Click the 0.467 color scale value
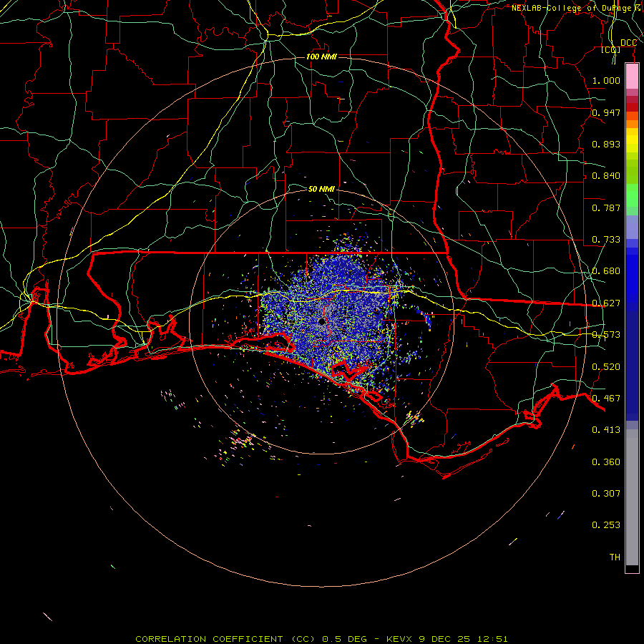 tap(606, 399)
